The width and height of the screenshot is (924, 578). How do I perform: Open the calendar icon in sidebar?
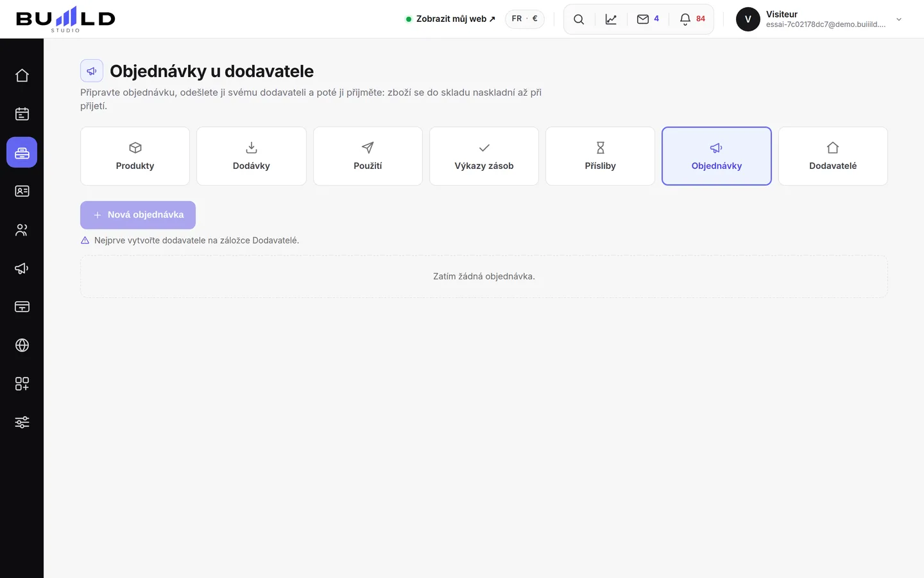(22, 114)
